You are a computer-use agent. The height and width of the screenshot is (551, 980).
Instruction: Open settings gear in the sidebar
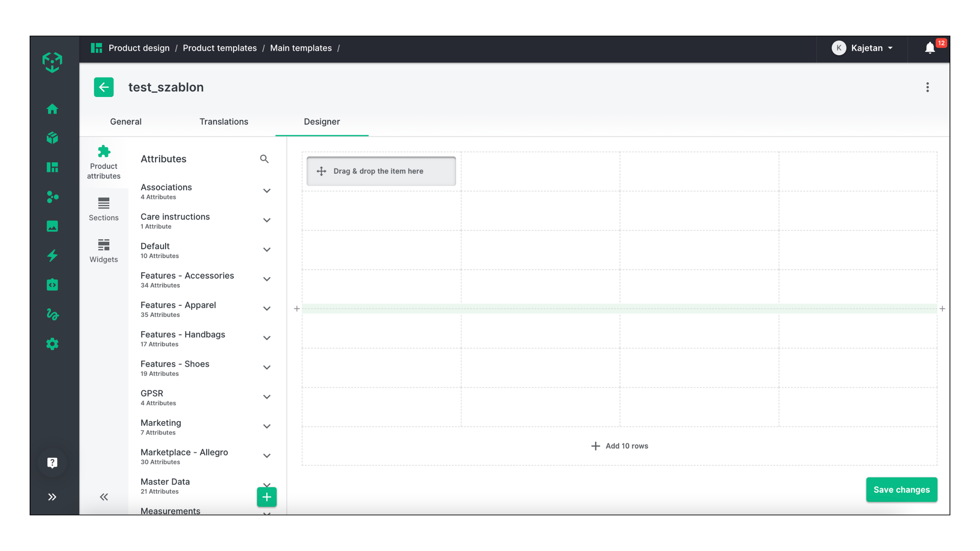52,344
